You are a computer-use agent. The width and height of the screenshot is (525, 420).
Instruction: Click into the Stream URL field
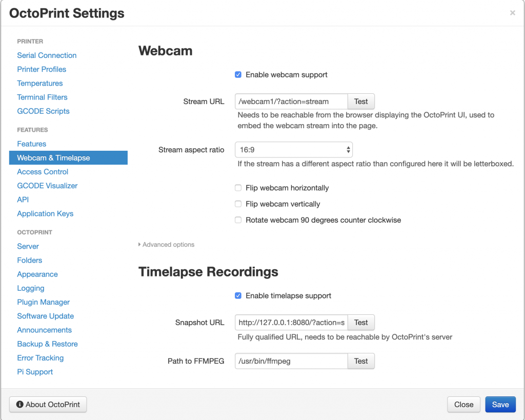291,102
